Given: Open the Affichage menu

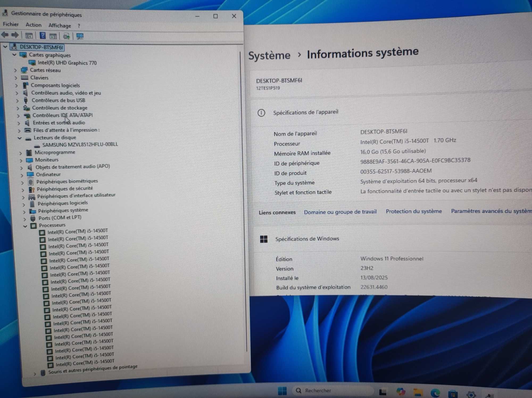Looking at the screenshot, I should coord(60,26).
